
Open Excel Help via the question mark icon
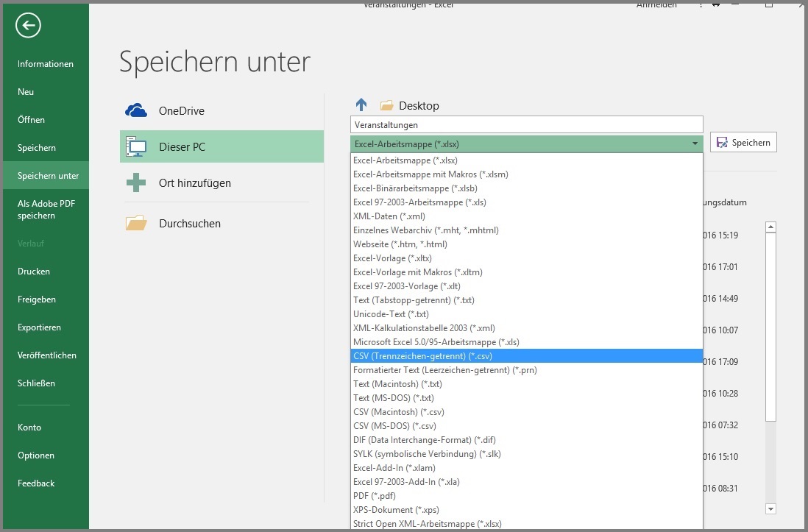click(x=700, y=4)
